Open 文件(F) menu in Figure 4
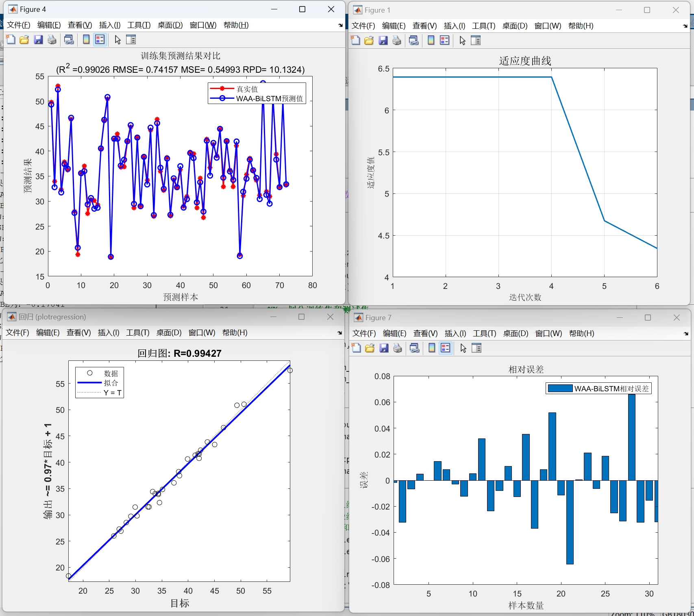 (x=19, y=25)
